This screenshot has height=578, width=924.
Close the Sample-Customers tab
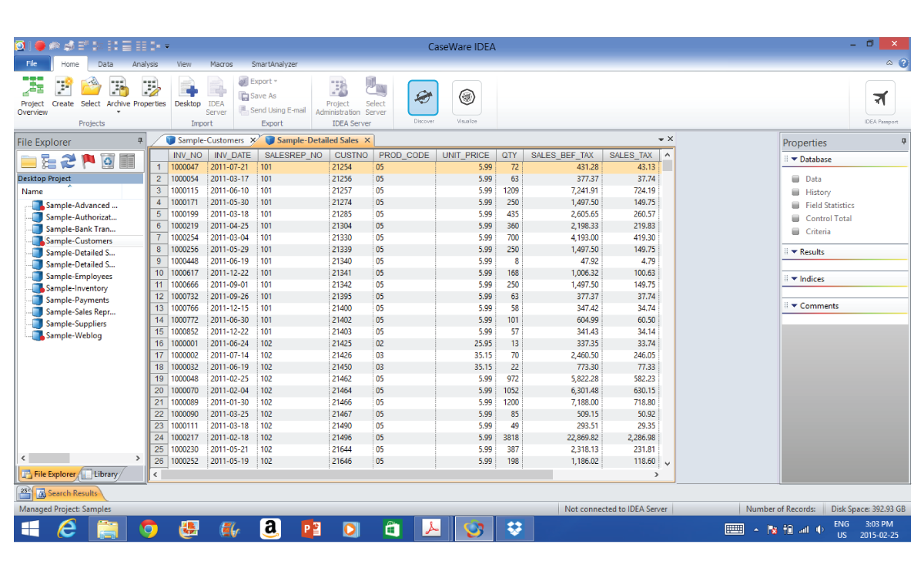253,140
